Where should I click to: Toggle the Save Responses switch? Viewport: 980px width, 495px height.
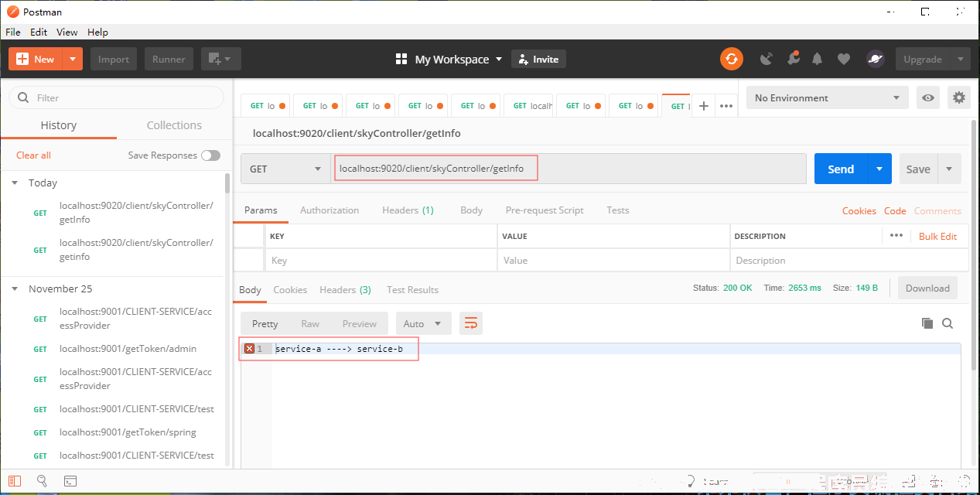pos(210,155)
